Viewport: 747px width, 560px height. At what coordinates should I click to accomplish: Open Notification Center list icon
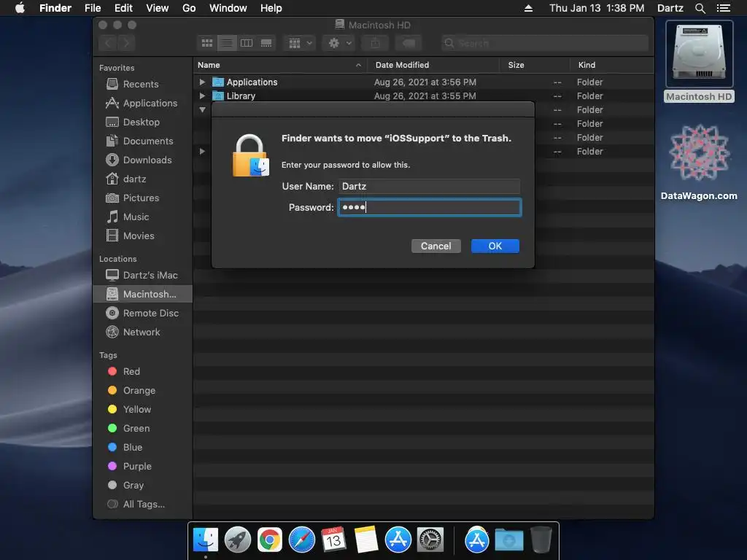click(x=723, y=8)
